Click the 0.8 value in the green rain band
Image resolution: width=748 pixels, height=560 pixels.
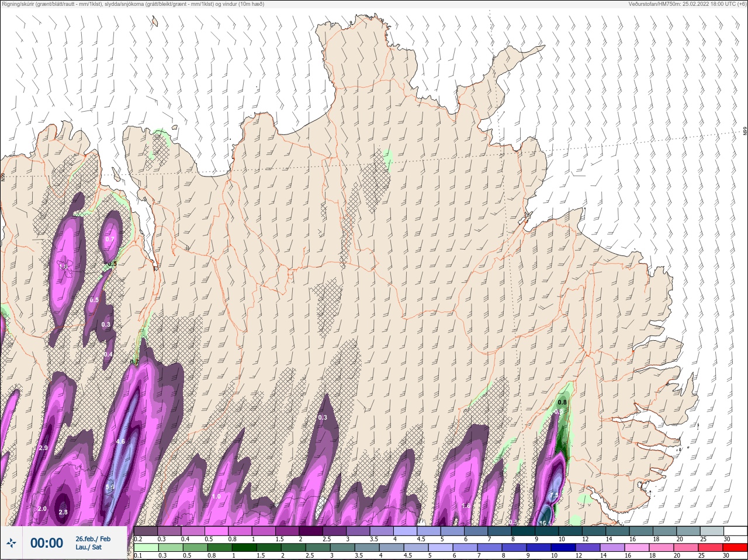(x=562, y=402)
